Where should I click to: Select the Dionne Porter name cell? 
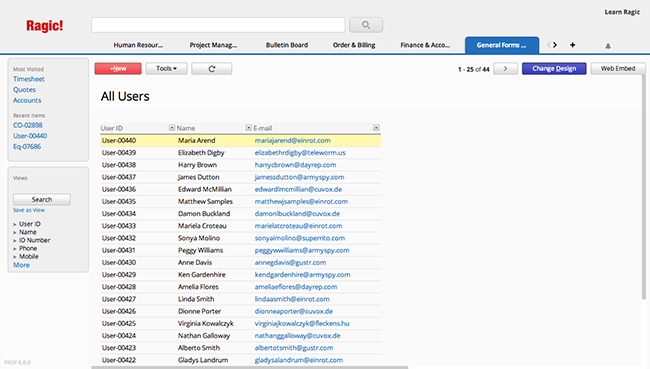pos(199,311)
